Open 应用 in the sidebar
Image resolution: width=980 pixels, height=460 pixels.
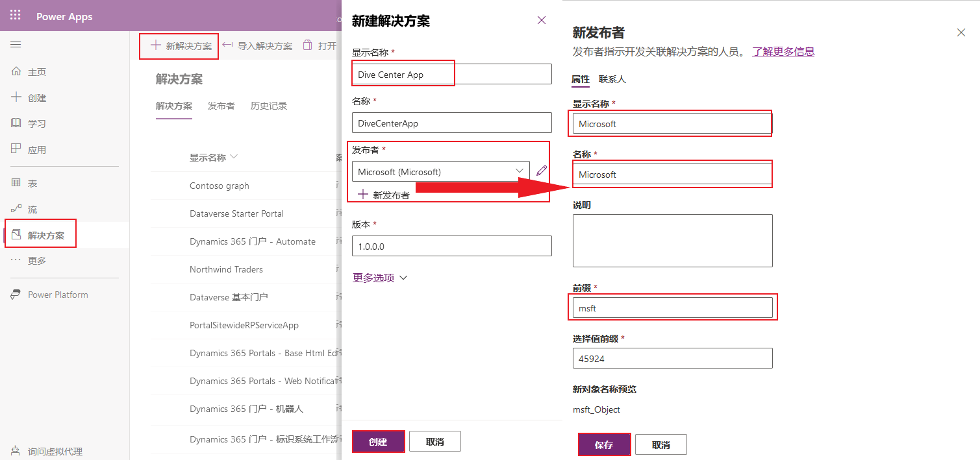(x=29, y=150)
